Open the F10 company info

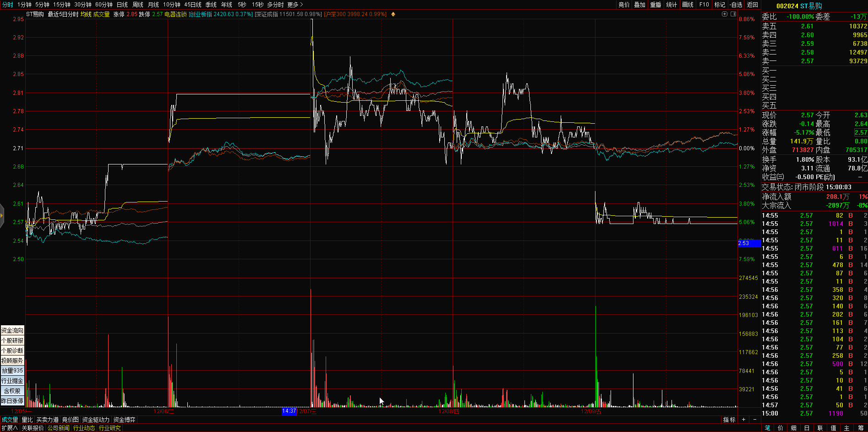click(x=704, y=5)
